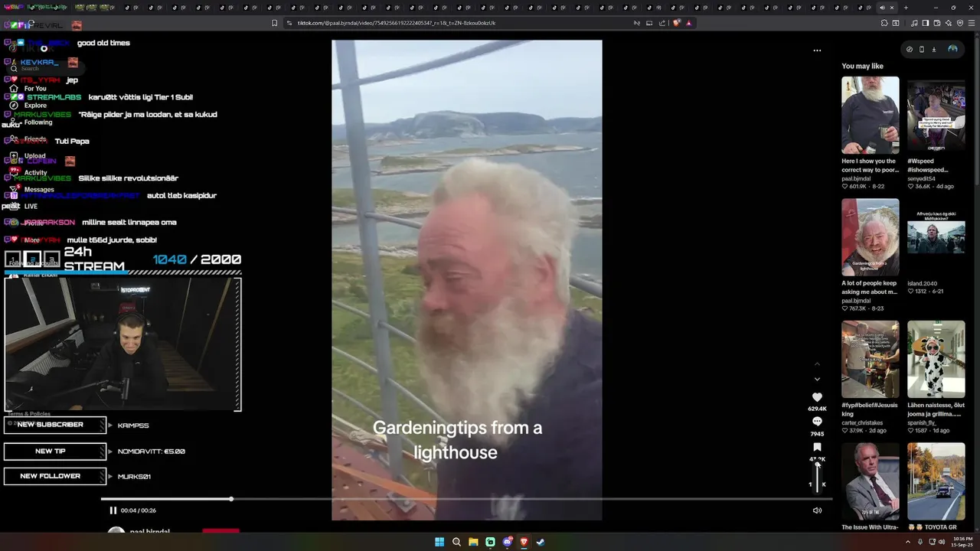This screenshot has width=980, height=551.
Task: Open 'A lot of people keep asking' thumbnail
Action: coord(871,237)
